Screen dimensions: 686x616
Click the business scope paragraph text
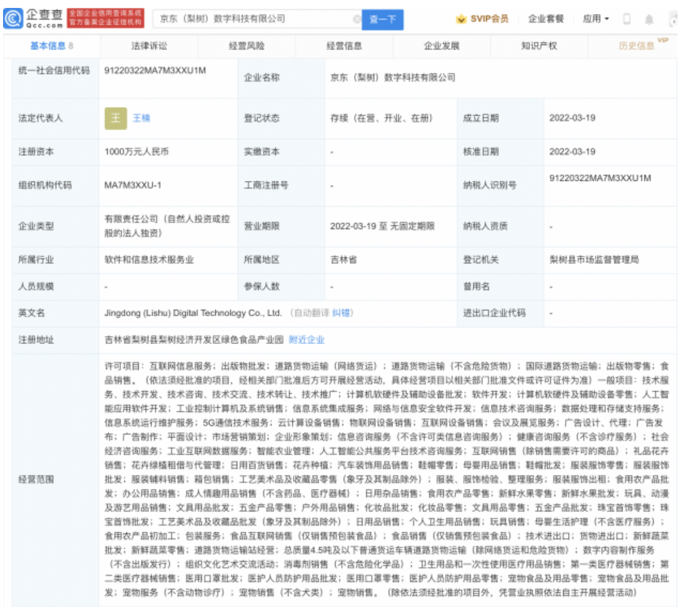[387, 480]
